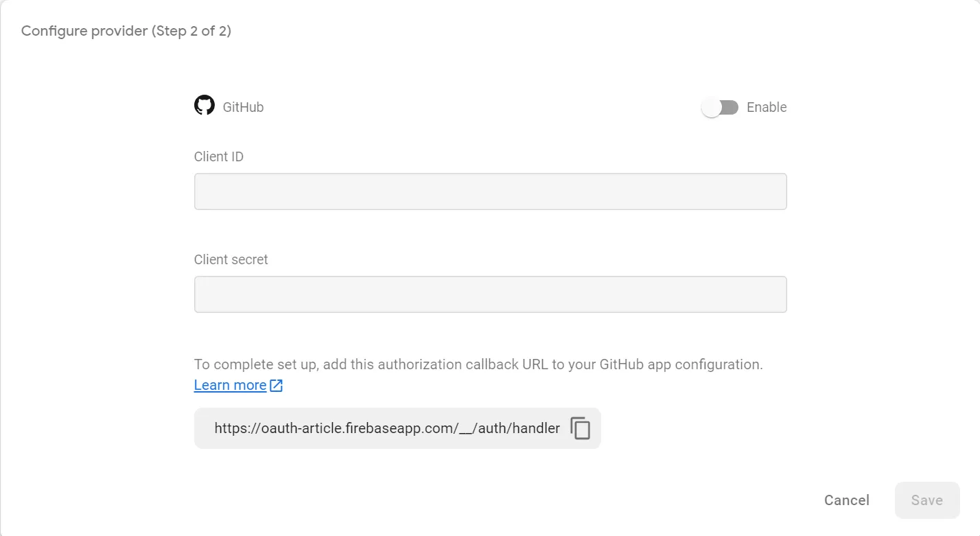Click the "Client secret" field label
This screenshot has width=980, height=536.
click(231, 259)
